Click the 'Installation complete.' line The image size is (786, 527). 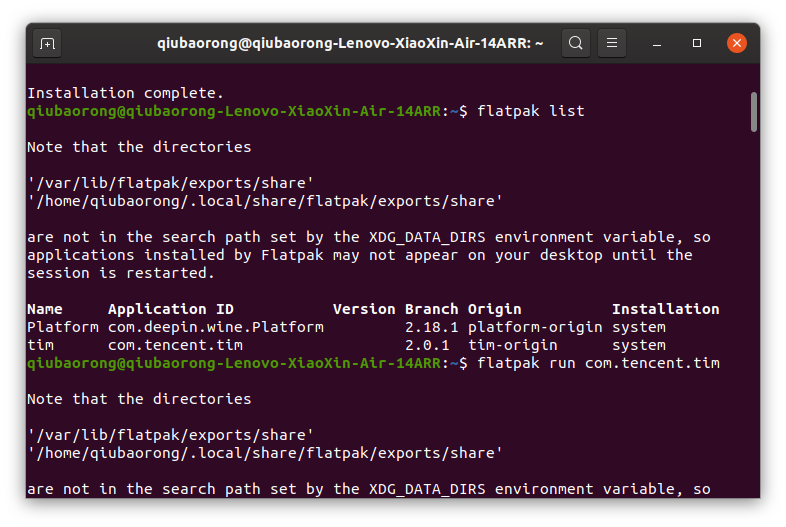(125, 93)
